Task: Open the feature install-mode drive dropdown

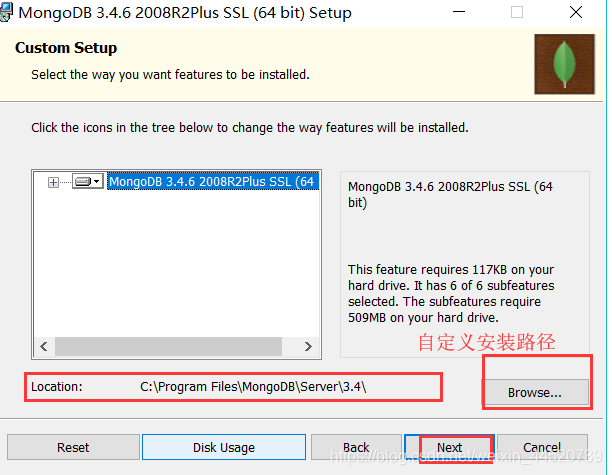Action: [88, 181]
